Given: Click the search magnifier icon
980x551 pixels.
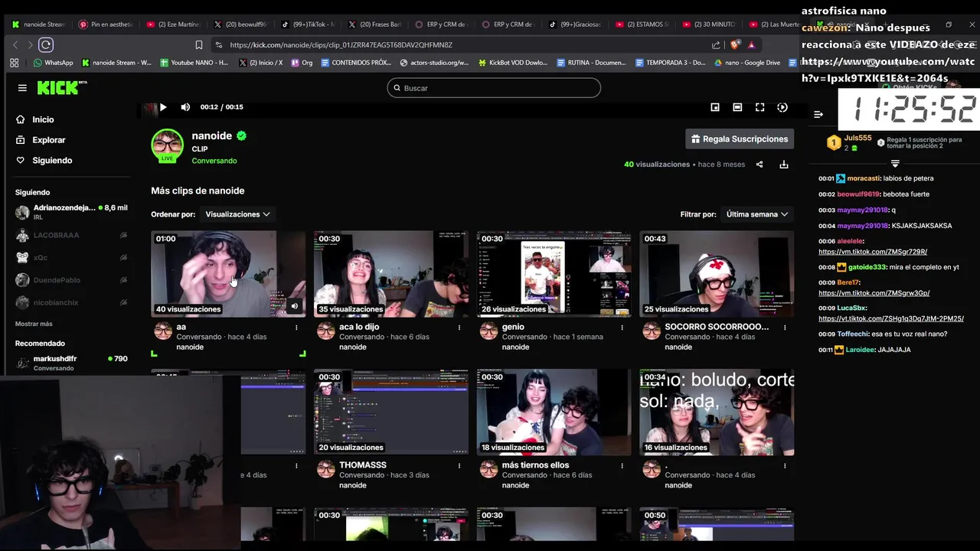Looking at the screenshot, I should (397, 88).
